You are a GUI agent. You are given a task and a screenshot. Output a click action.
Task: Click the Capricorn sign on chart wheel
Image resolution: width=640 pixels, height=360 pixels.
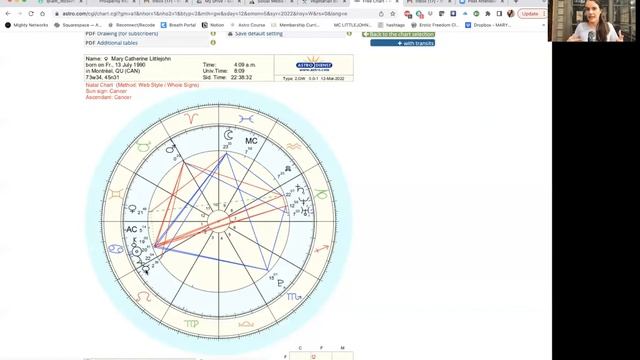[x=322, y=194]
